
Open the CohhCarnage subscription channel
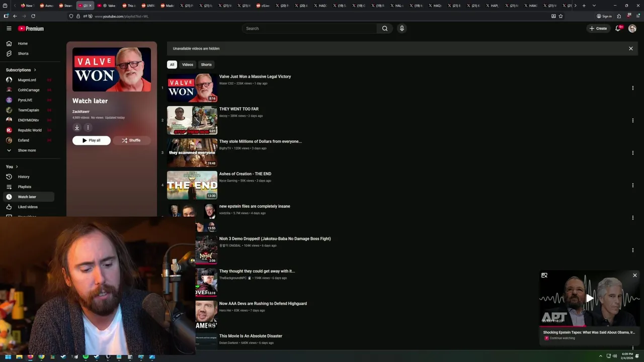coord(28,90)
